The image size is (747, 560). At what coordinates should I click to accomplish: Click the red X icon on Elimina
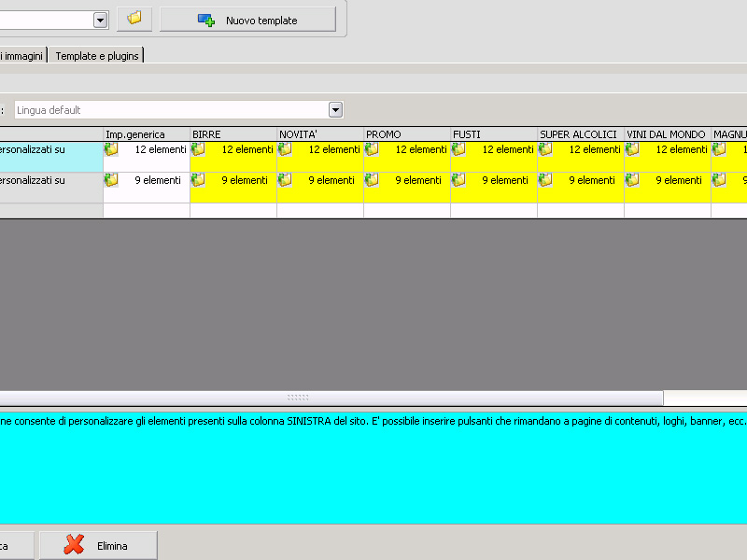(x=74, y=544)
